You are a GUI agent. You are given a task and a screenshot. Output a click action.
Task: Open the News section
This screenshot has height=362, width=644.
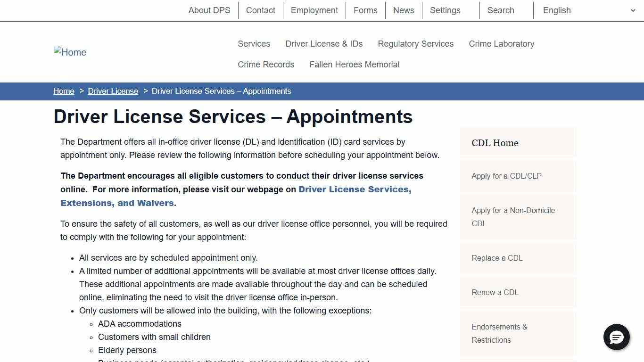tap(403, 10)
